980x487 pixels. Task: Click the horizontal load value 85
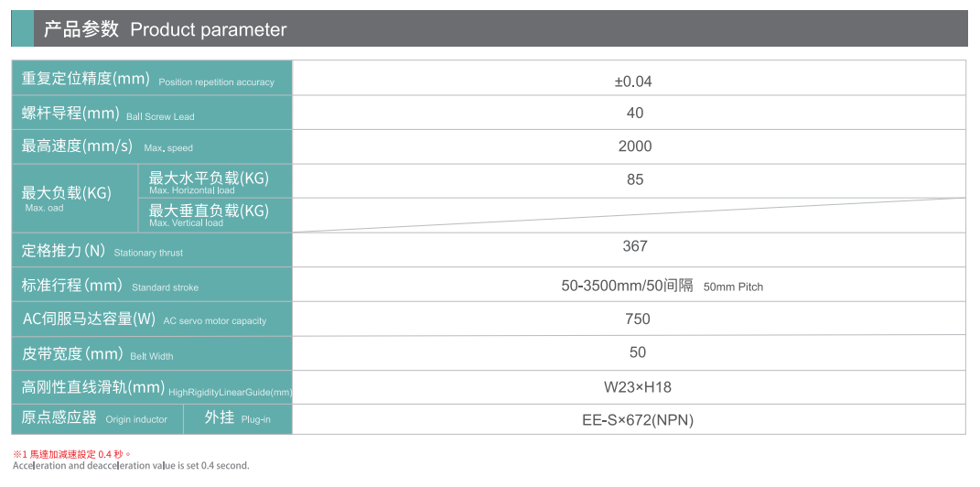coord(635,180)
